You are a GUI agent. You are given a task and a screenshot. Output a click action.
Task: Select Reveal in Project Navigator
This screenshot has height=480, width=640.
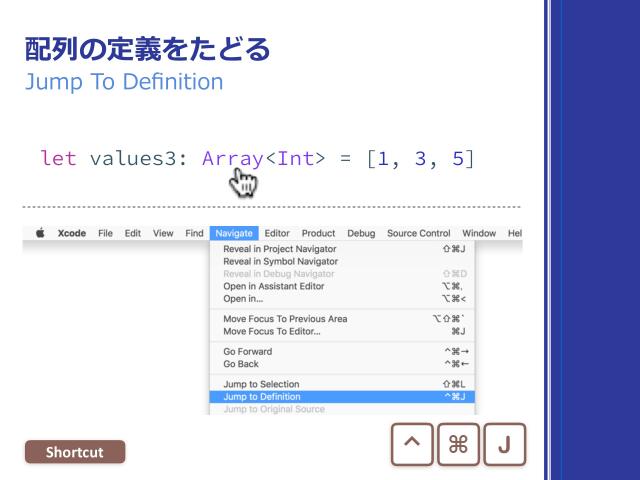pos(279,249)
